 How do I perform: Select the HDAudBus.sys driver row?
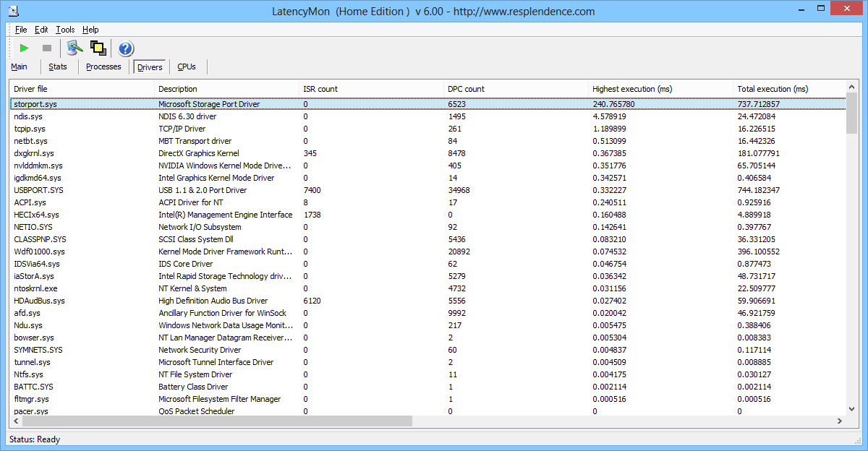click(x=428, y=301)
